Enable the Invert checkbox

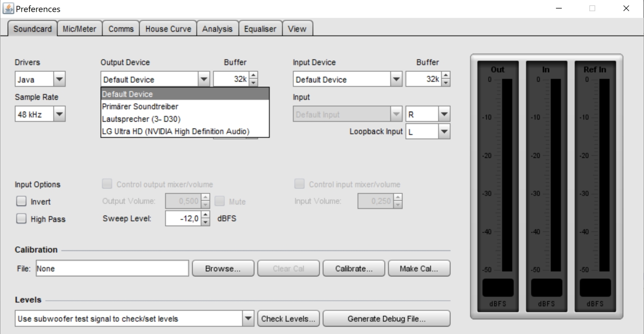coord(21,201)
